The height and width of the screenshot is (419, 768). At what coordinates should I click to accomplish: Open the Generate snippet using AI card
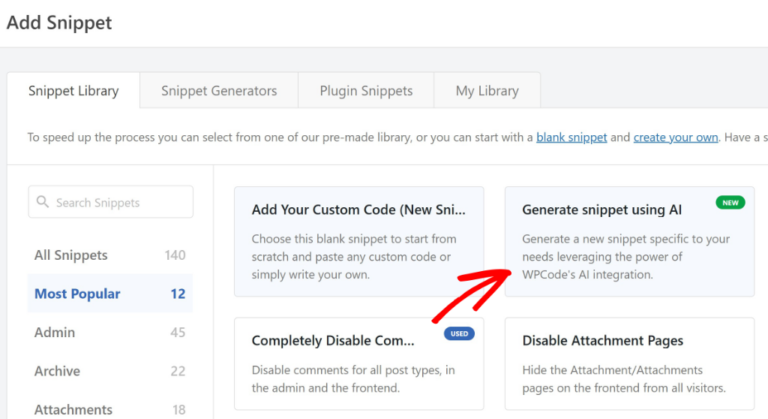(x=629, y=242)
